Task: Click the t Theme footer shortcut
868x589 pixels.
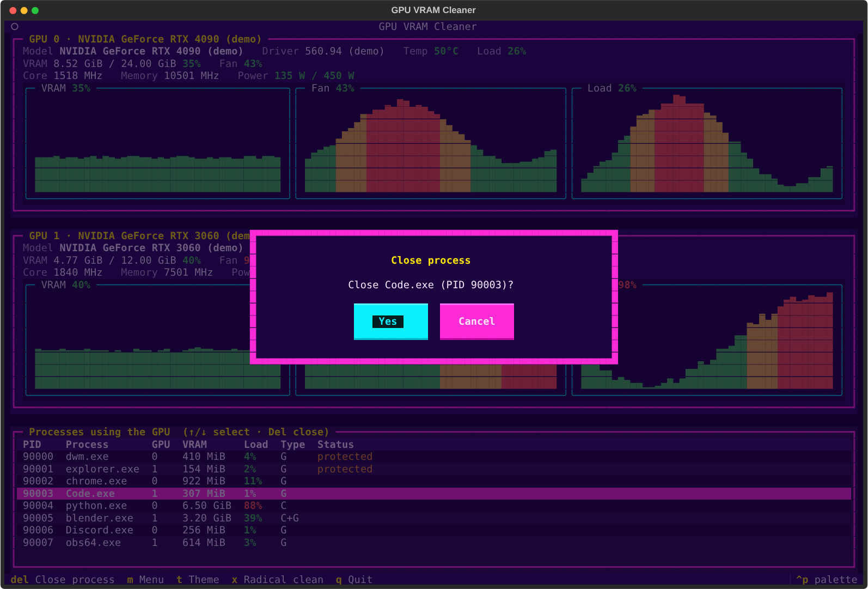Action: click(198, 580)
